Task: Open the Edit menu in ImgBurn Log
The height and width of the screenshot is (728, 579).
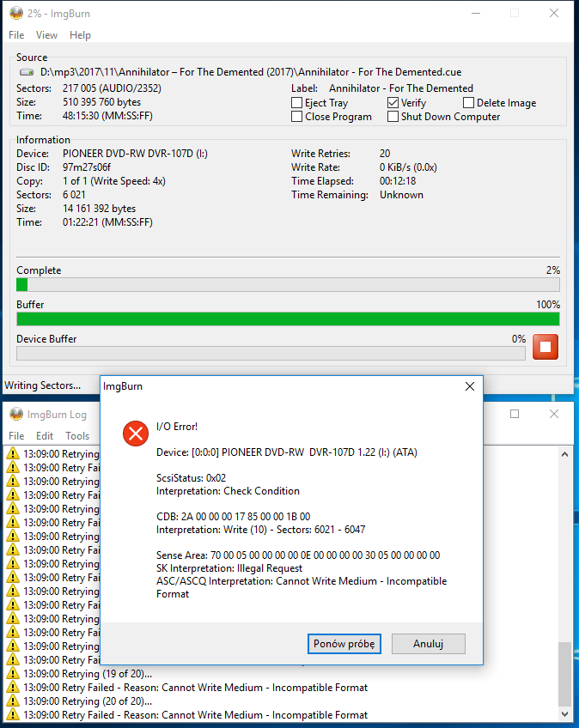Action: (x=45, y=436)
